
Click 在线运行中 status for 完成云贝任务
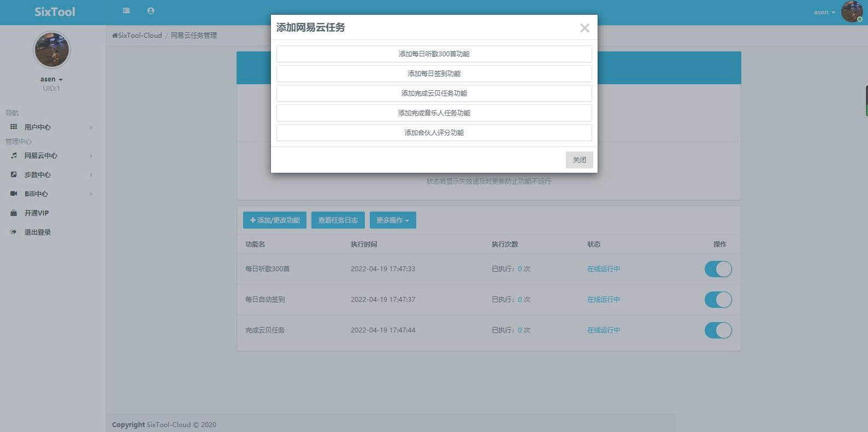pyautogui.click(x=604, y=330)
